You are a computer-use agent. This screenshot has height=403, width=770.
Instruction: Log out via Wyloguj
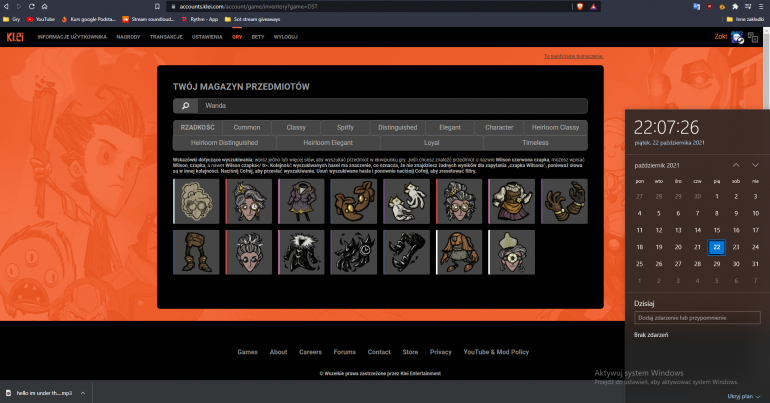click(286, 37)
